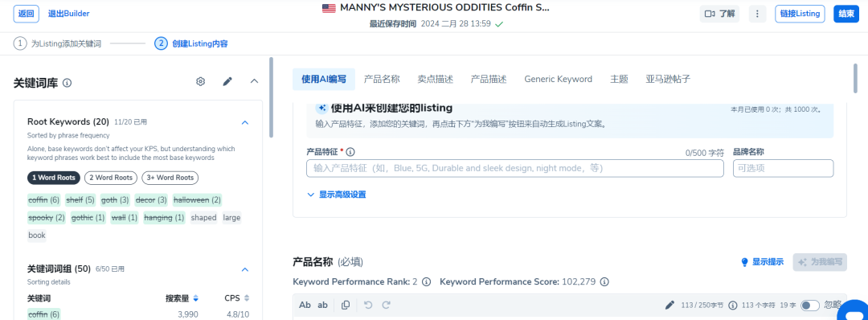This screenshot has height=320, width=868.
Task: Apply capitalized Ab case formatting
Action: coord(305,305)
